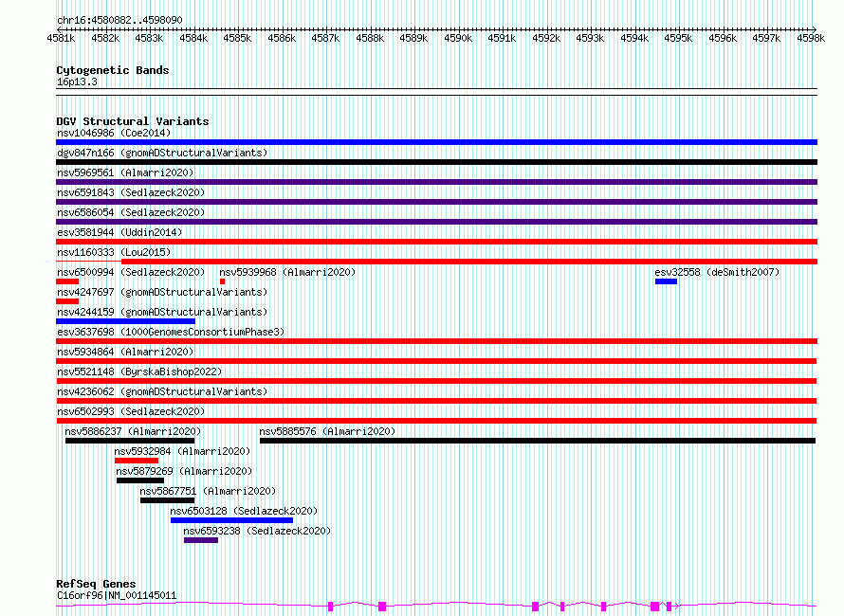The height and width of the screenshot is (616, 844).
Task: Open nsv5932984 (Almarri2020) variant
Action: (x=182, y=451)
